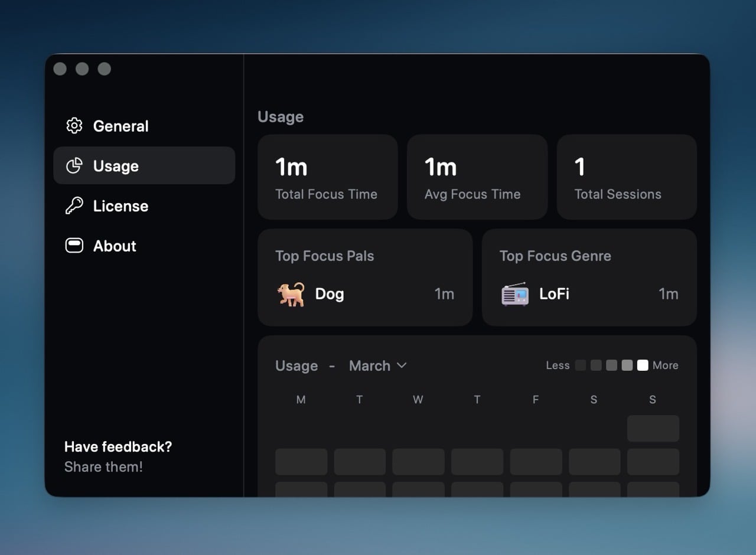
Task: Go to the About section
Action: point(115,246)
